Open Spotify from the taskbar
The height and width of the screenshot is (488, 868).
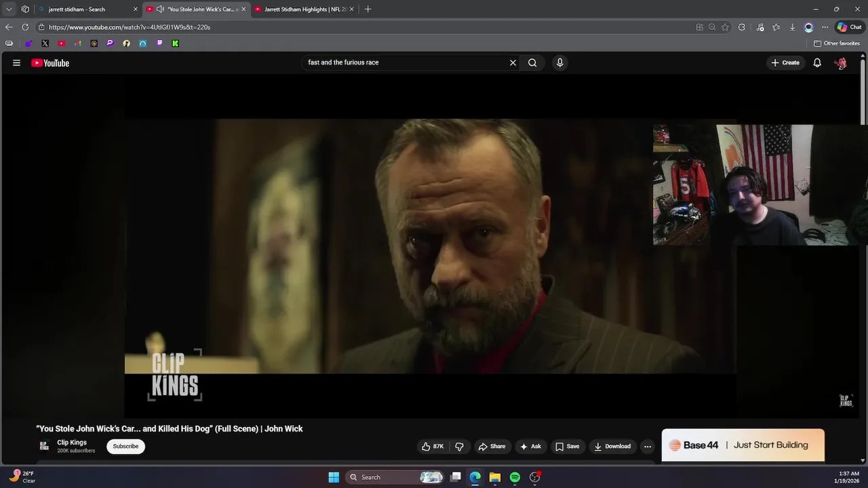point(515,477)
